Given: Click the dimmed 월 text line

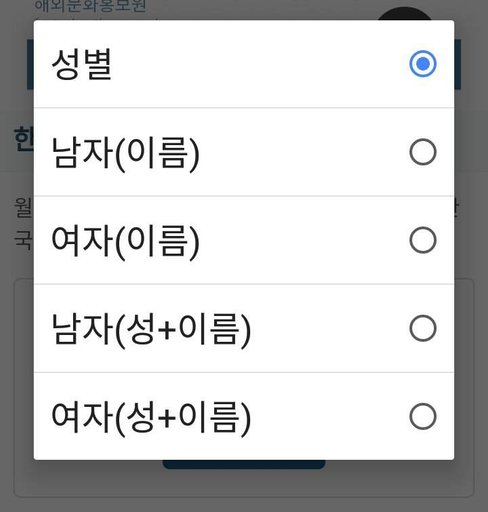Looking at the screenshot, I should (23, 207).
